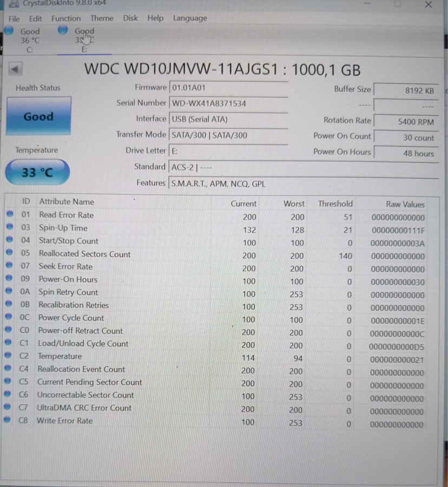Open the File menu

coord(14,18)
